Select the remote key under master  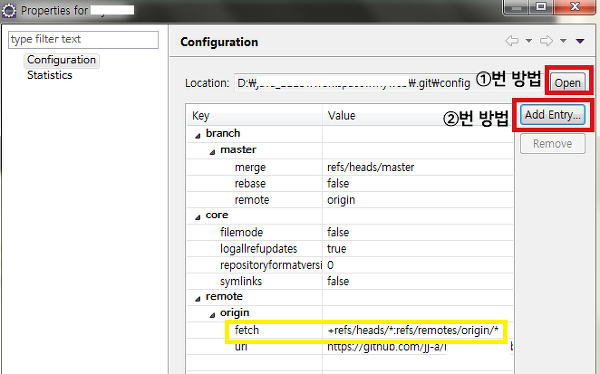(x=252, y=200)
